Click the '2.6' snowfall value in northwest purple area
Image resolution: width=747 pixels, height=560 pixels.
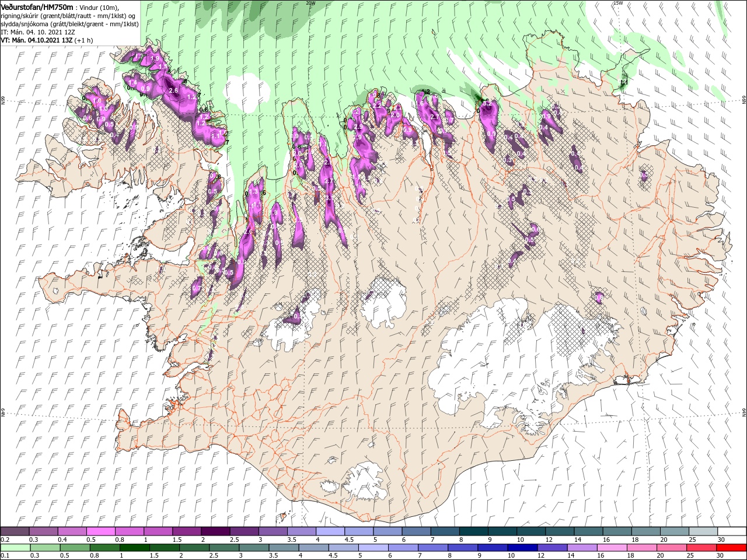click(173, 91)
